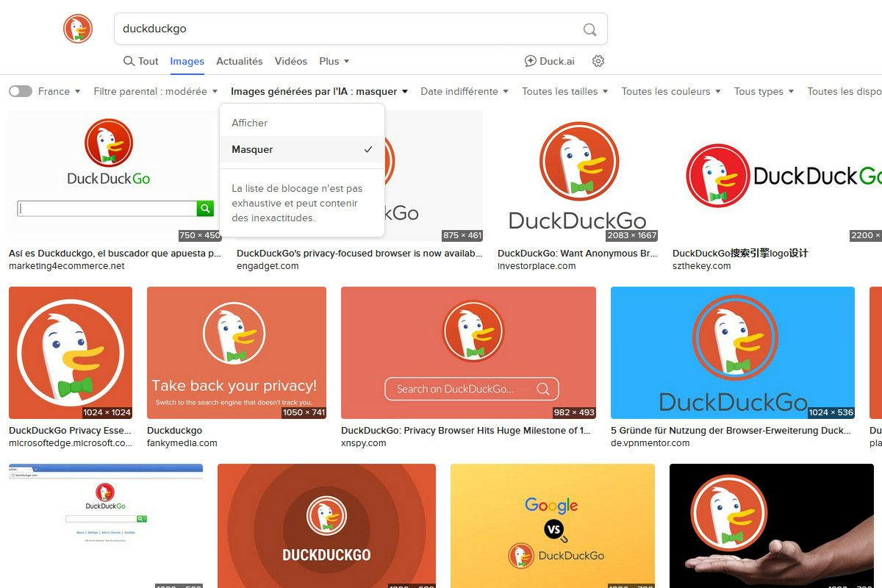Expand the Plus menu
Screen dimensions: 882x588
tap(334, 61)
